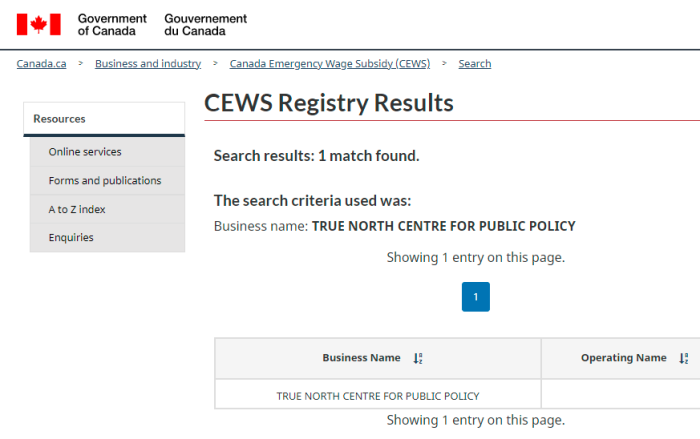This screenshot has width=700, height=439.
Task: Sort by Business Name icon
Action: click(418, 358)
